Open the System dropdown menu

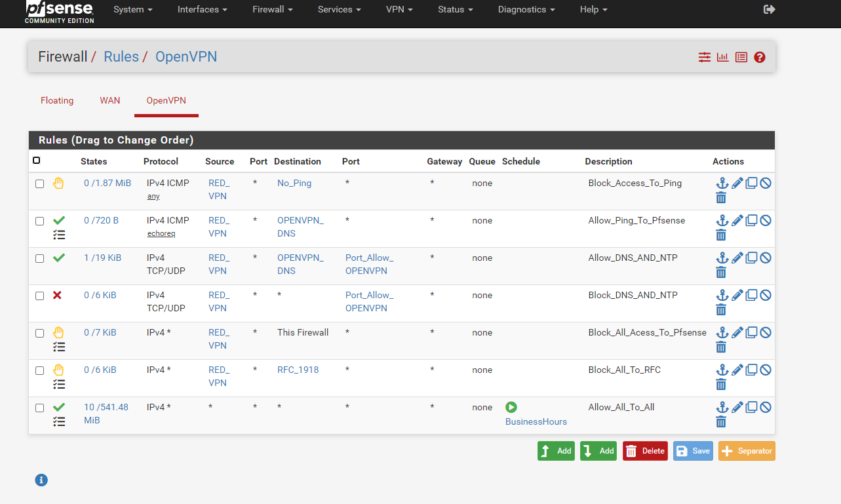133,9
